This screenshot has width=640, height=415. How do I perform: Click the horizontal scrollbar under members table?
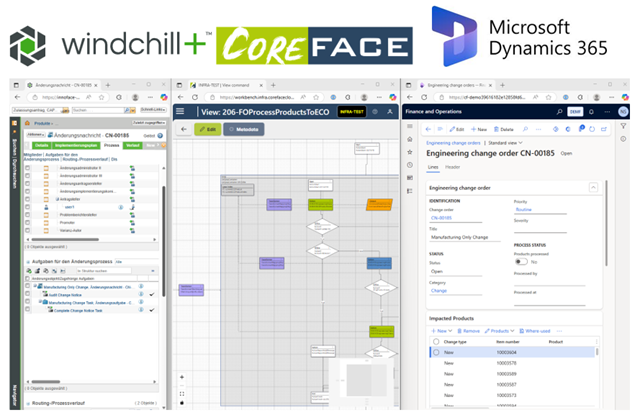click(65, 240)
